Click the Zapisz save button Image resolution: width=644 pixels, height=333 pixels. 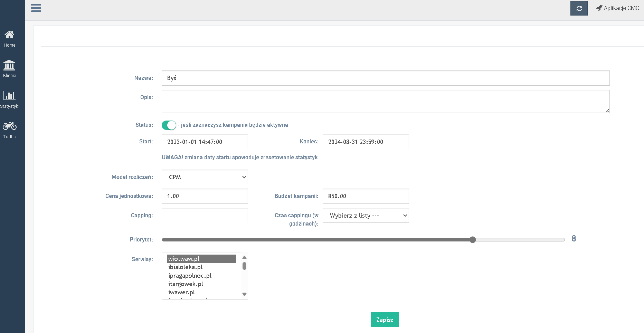pos(385,320)
